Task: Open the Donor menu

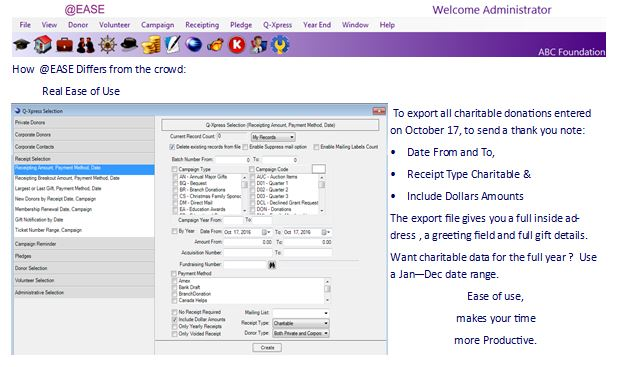Action: (78, 24)
